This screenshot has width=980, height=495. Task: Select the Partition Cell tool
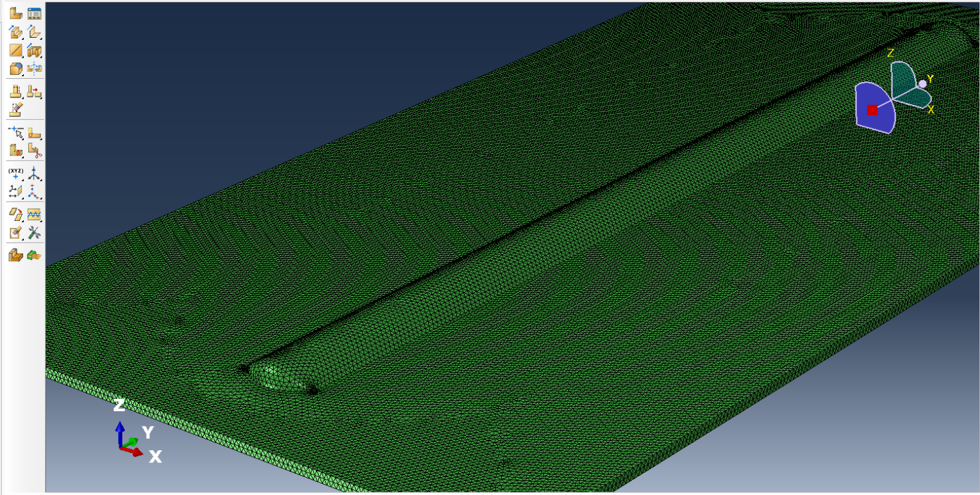[x=15, y=151]
